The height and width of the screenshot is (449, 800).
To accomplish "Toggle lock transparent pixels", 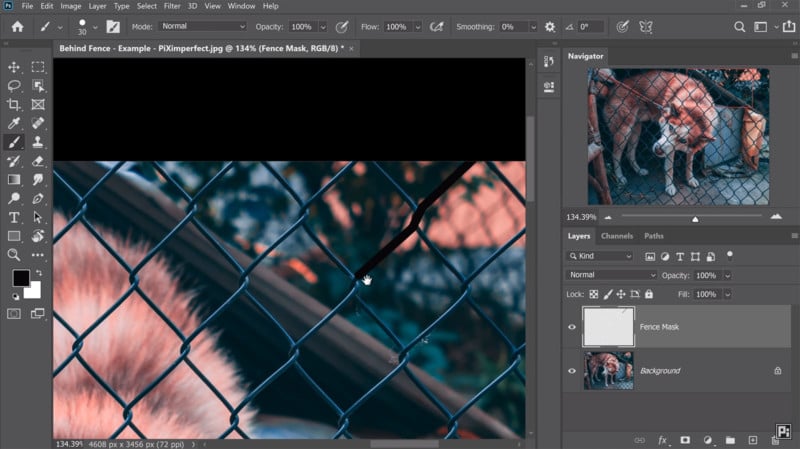I will tap(593, 294).
